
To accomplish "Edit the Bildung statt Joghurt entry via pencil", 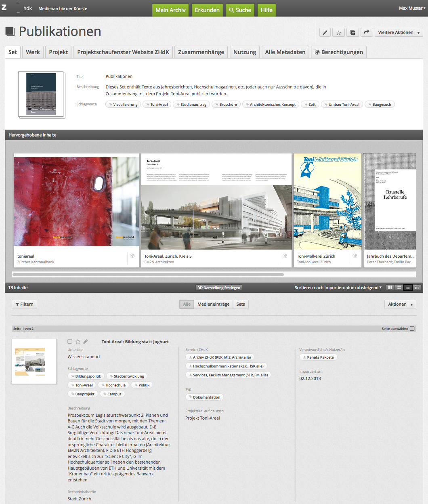I will (x=86, y=342).
